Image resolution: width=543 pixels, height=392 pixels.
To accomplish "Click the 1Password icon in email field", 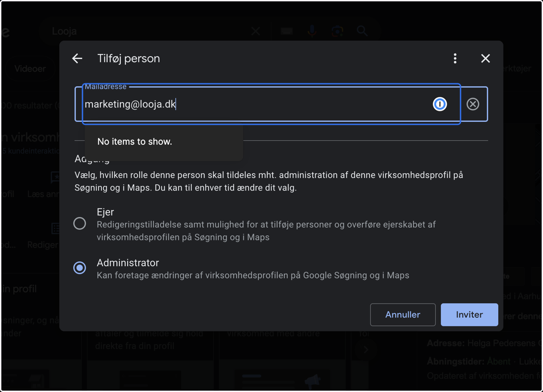I will tap(440, 104).
